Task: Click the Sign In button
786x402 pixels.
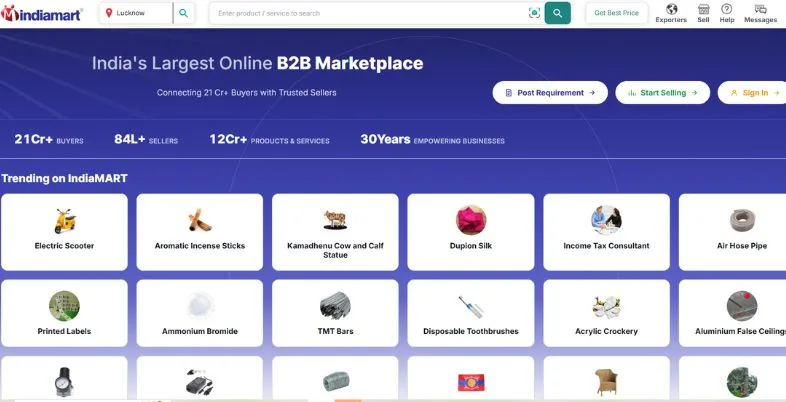Action: coord(752,93)
